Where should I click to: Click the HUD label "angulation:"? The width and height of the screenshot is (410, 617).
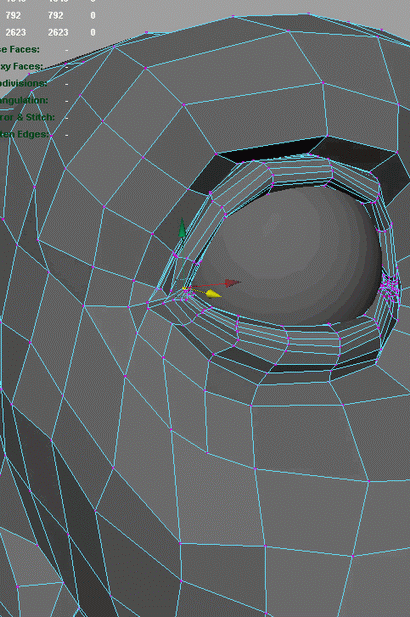pos(24,100)
